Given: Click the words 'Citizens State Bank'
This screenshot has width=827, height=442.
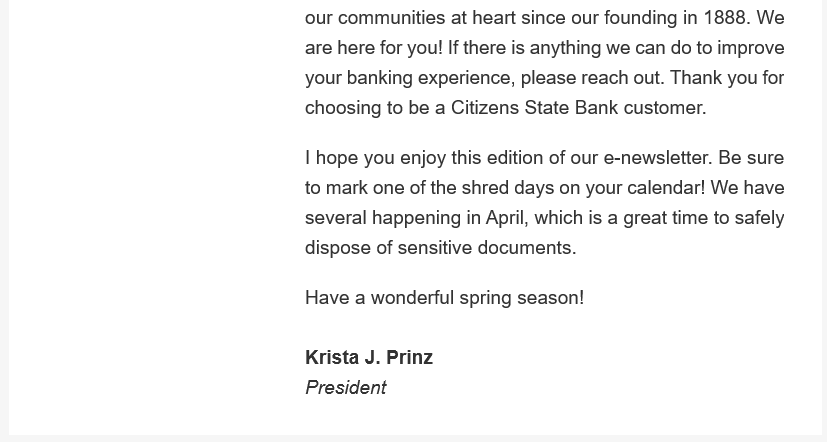Looking at the screenshot, I should point(534,108).
